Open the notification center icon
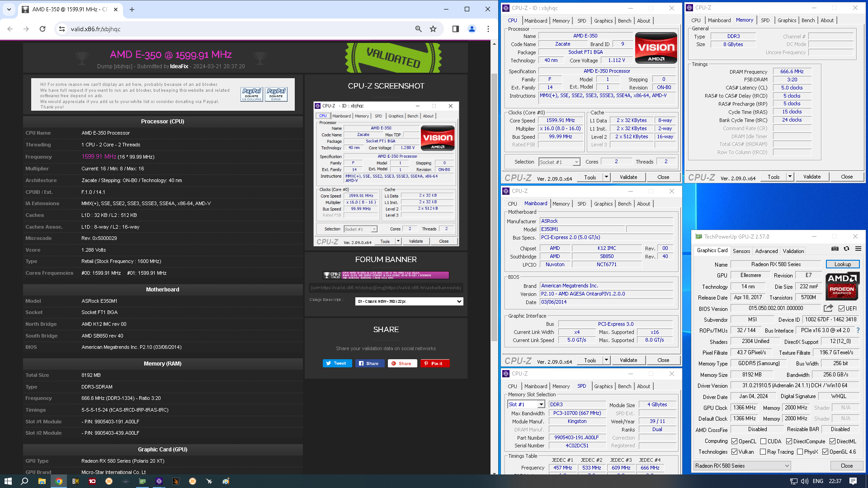The height and width of the screenshot is (488, 868). pos(853,481)
